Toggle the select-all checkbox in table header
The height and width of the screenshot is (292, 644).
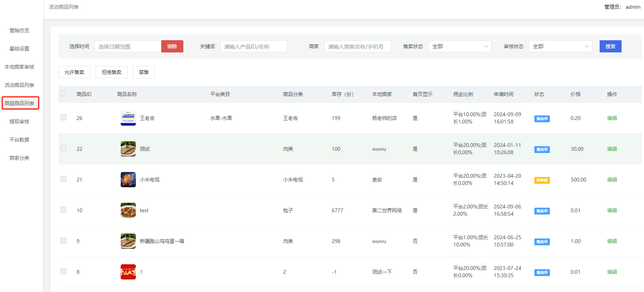pos(63,93)
